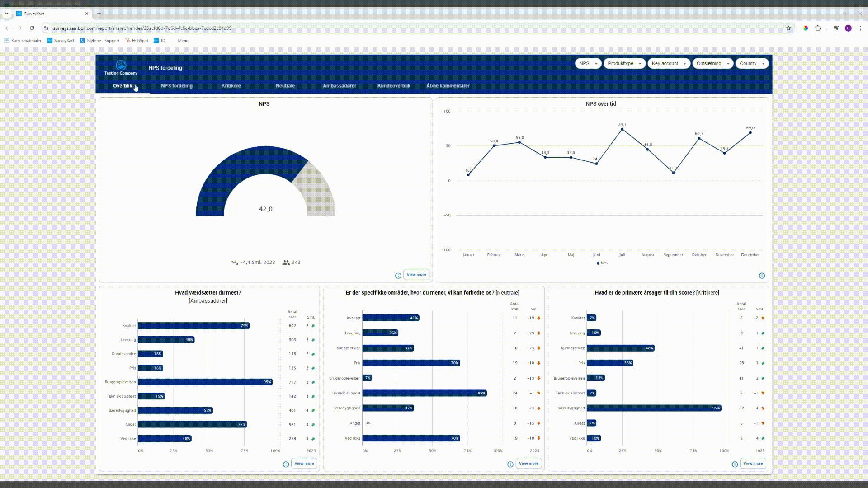Click the orange down arrow in Neutrale Pris row
Viewport: 868px width, 488px height.
(538, 363)
